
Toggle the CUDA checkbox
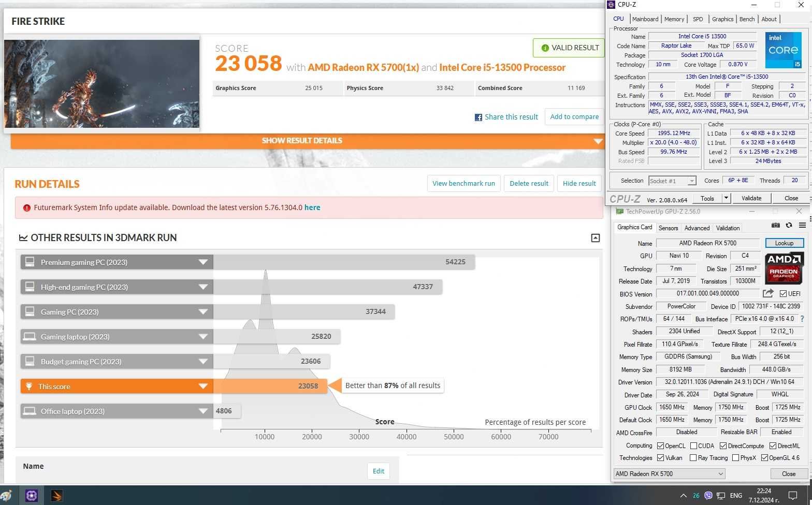(693, 446)
